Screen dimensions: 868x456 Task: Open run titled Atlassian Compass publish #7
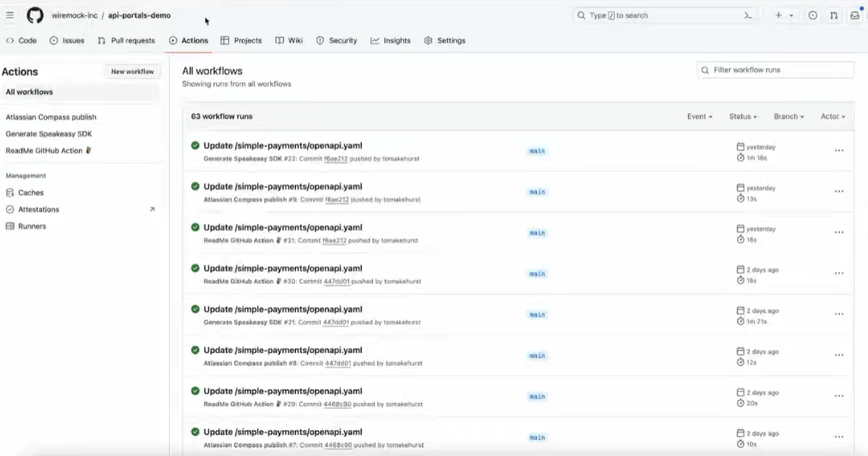(x=283, y=432)
